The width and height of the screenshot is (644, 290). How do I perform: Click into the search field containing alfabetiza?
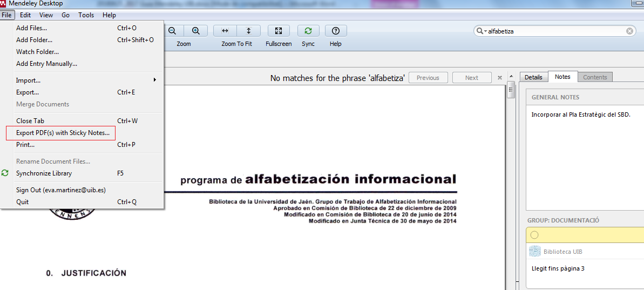[554, 31]
